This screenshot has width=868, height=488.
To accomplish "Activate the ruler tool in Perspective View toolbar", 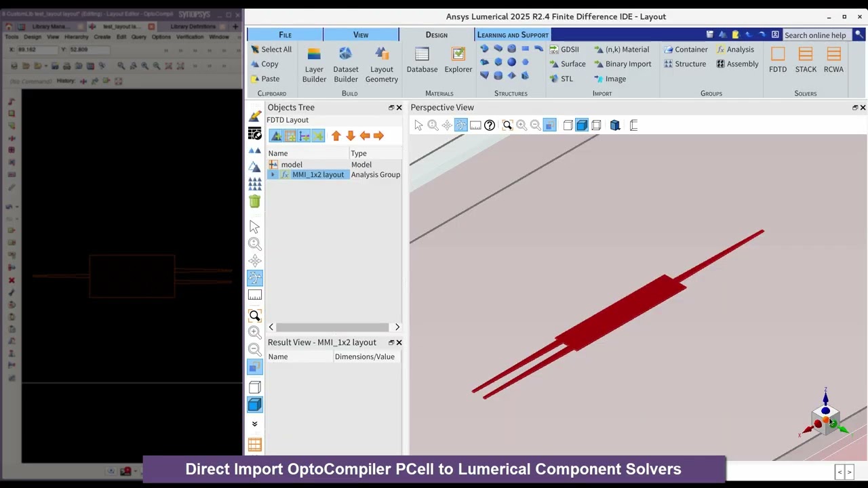I will point(475,125).
